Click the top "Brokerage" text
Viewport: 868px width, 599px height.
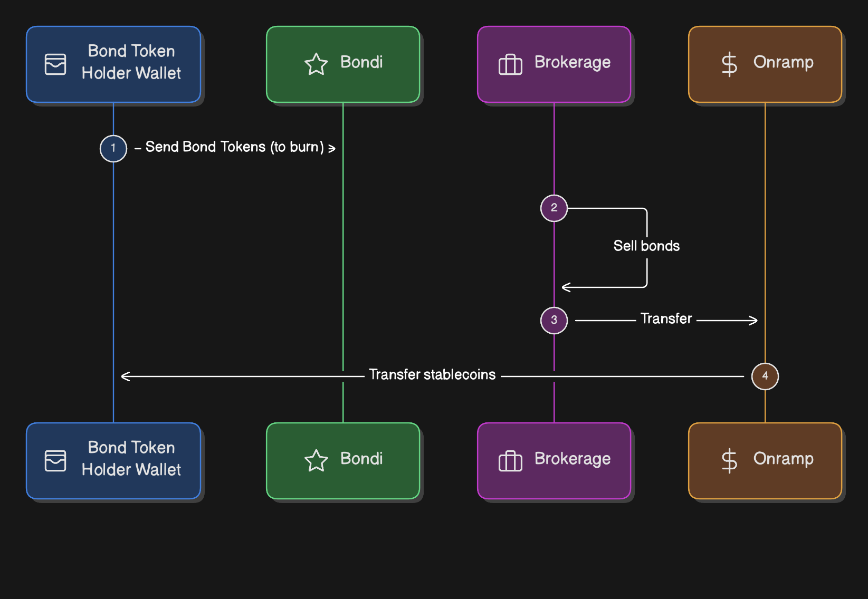click(573, 62)
